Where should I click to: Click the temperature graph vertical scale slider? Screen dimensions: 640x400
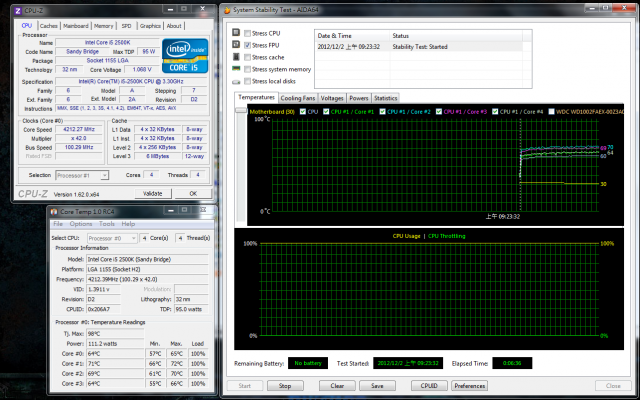click(x=241, y=111)
